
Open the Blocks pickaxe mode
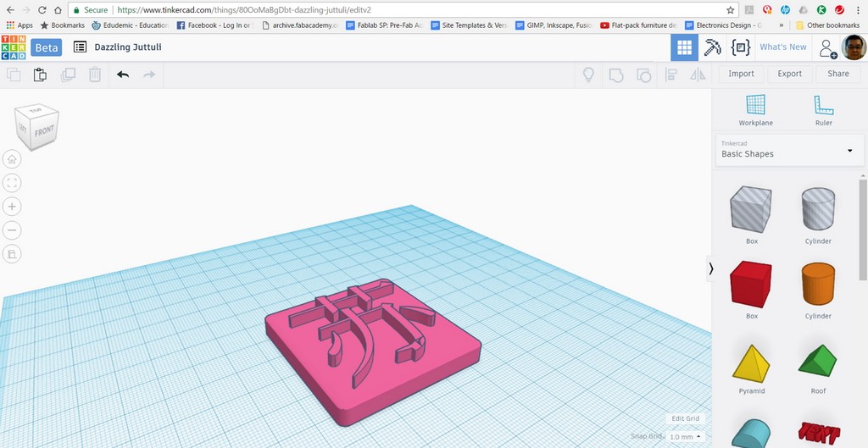(x=712, y=47)
